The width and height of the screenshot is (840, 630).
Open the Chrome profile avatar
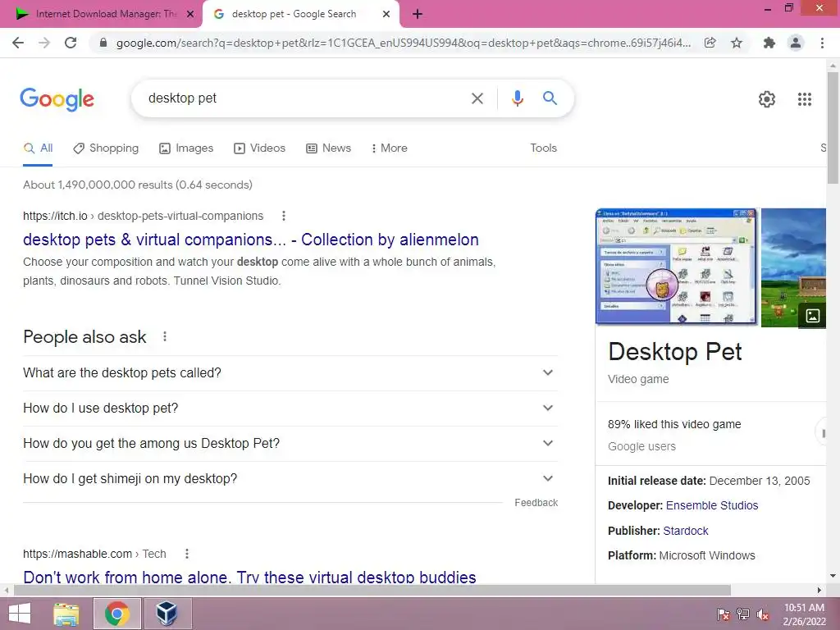point(796,43)
